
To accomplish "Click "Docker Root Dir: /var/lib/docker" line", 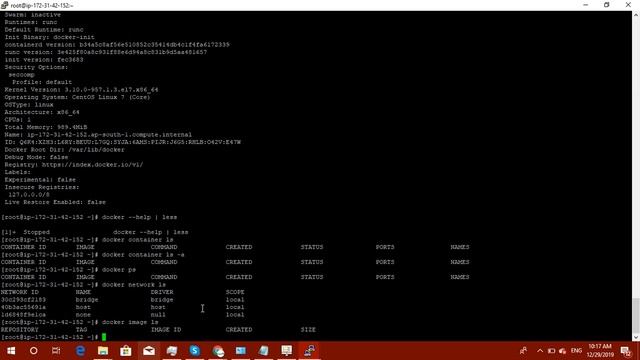I will coord(64,150).
